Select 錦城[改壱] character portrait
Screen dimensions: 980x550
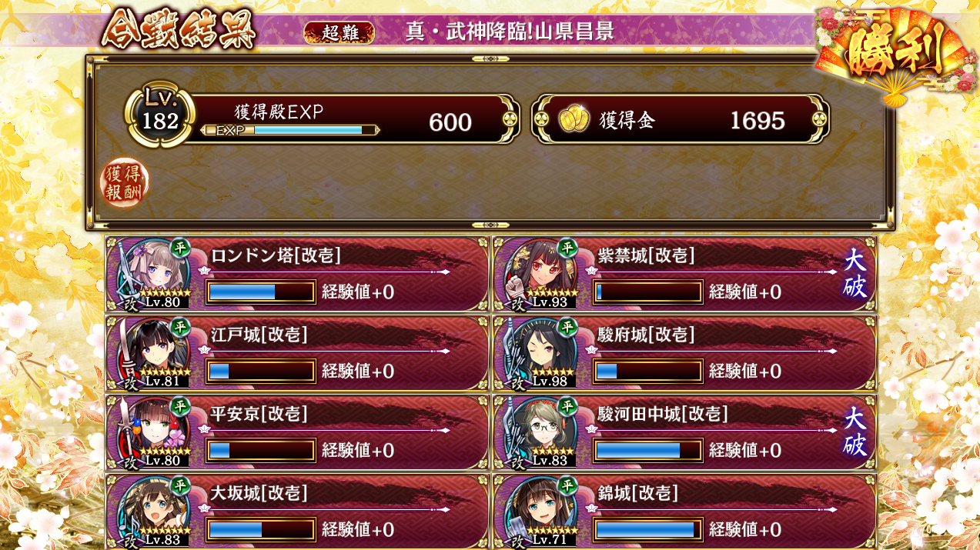click(539, 512)
